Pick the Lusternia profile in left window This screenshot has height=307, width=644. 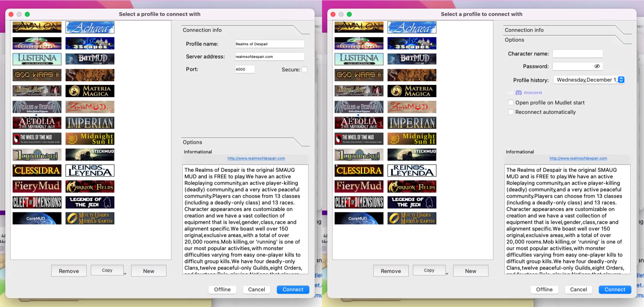coord(37,59)
